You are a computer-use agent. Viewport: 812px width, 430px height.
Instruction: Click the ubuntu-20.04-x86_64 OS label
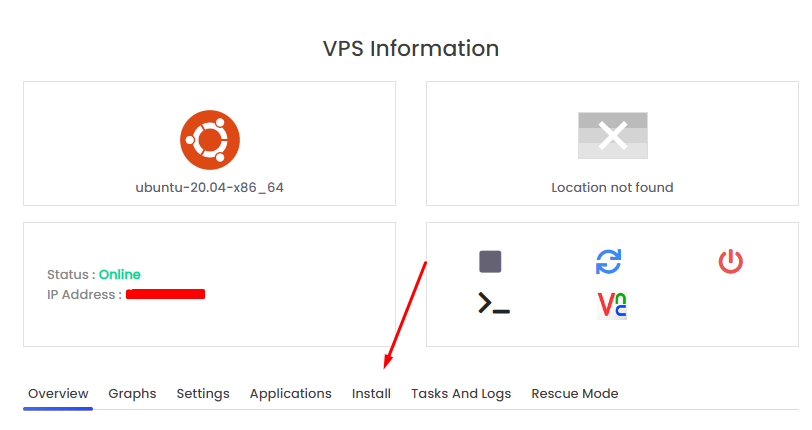coord(210,188)
